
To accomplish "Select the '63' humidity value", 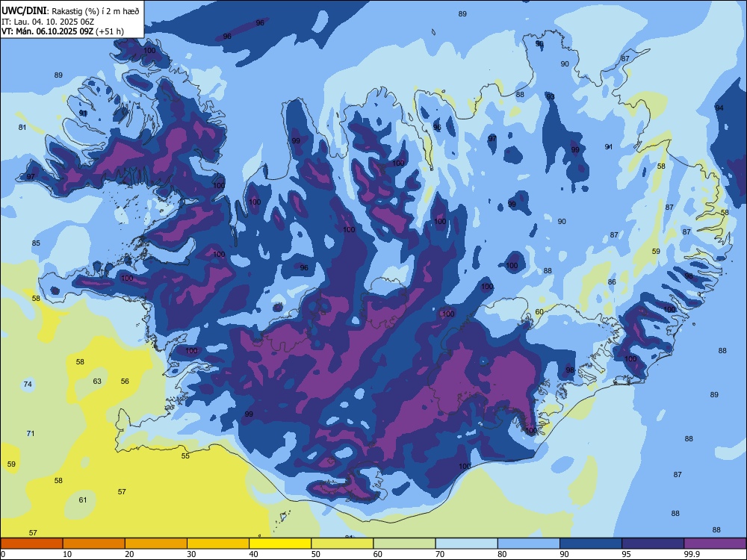I will [x=97, y=381].
